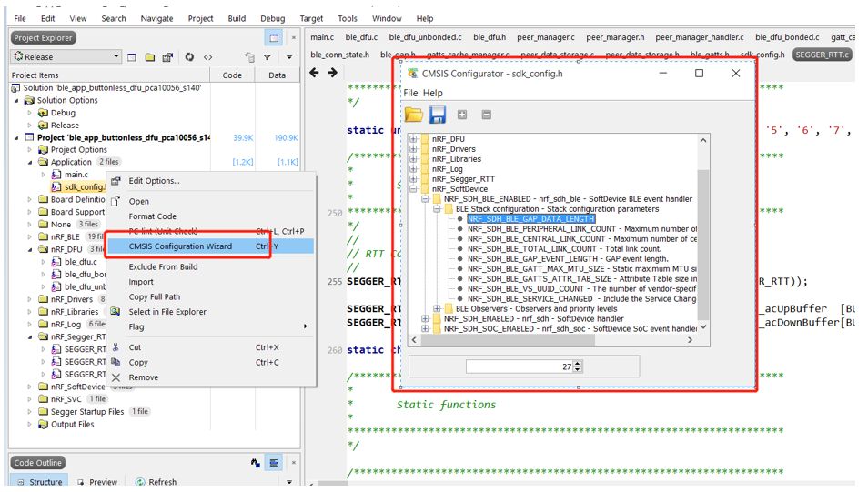Click the build circular icon in Project Explorer toolbar
The height and width of the screenshot is (492, 868).
(189, 57)
